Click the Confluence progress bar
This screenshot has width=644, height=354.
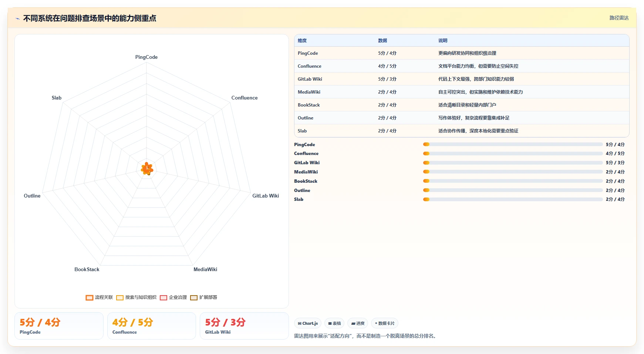[x=513, y=154]
